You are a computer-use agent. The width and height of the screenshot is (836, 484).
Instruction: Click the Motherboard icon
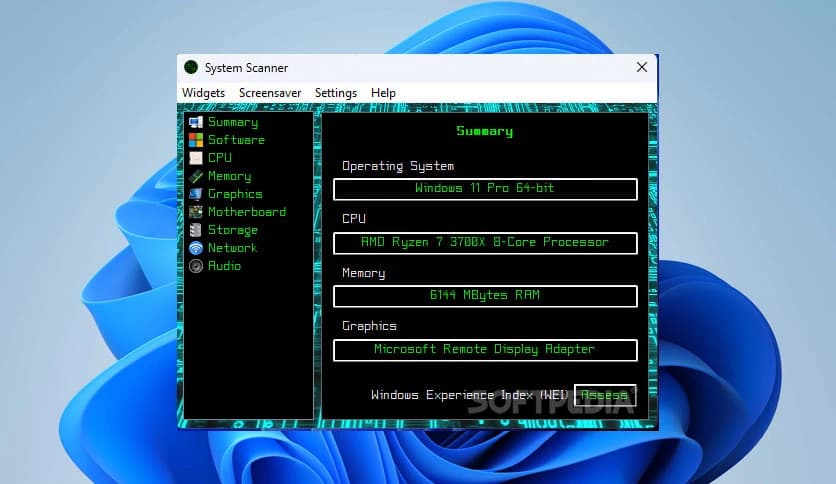click(196, 212)
